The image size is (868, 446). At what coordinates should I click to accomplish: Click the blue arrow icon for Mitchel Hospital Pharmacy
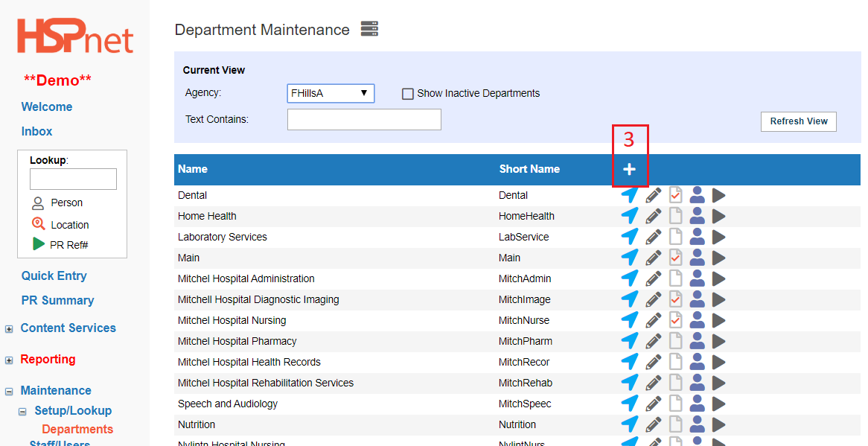[x=629, y=341]
